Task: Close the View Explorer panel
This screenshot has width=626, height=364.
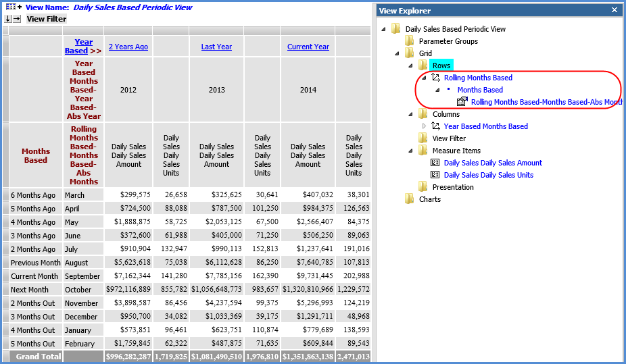Action: (x=614, y=10)
